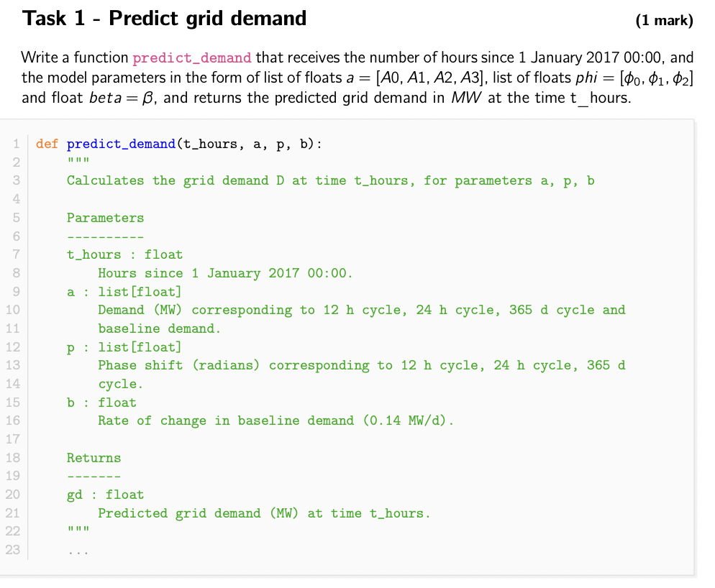This screenshot has height=588, width=715.
Task: Click the gd : float return line
Action: 105,495
